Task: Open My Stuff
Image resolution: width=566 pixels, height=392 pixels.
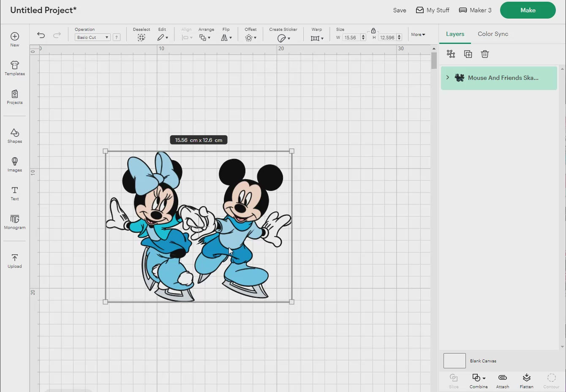Action: pos(433,10)
